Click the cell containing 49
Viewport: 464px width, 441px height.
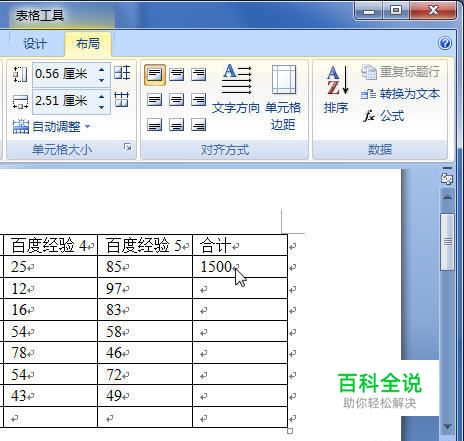(145, 396)
